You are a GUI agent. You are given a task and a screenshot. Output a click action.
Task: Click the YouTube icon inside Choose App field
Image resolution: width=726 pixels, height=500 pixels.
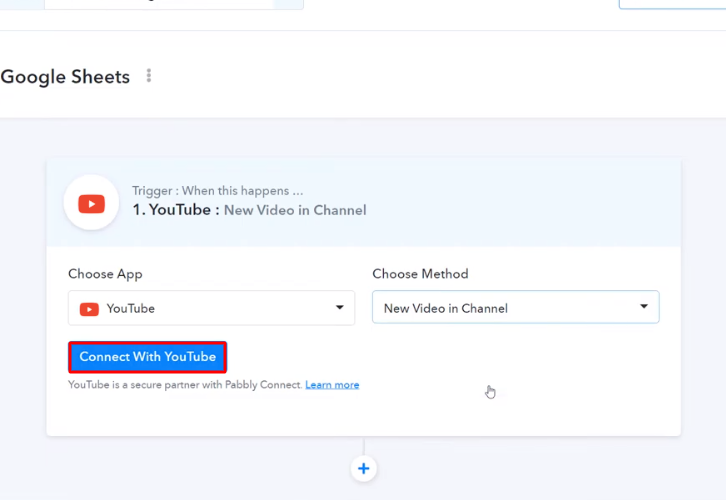(89, 309)
